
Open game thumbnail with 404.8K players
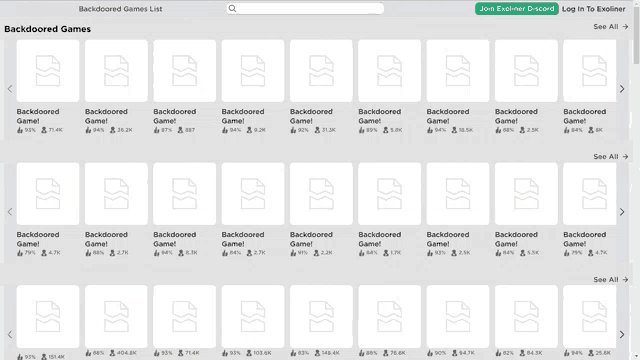pyautogui.click(x=116, y=317)
